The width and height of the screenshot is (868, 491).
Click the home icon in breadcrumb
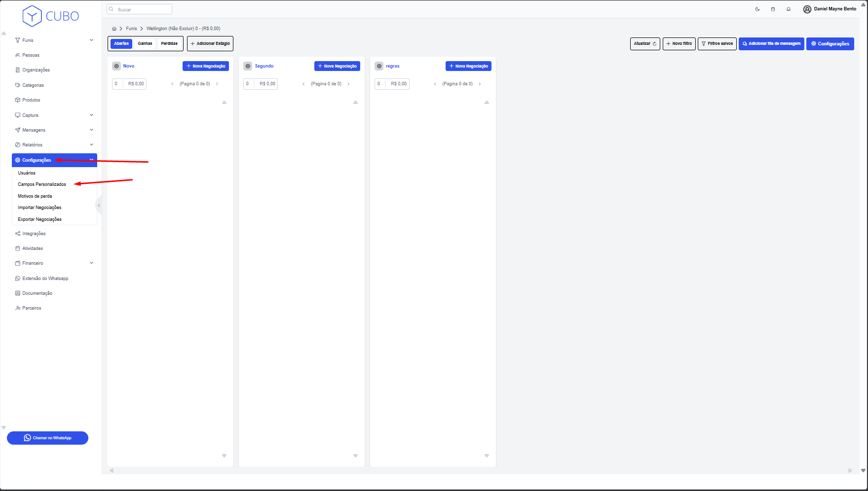(114, 29)
